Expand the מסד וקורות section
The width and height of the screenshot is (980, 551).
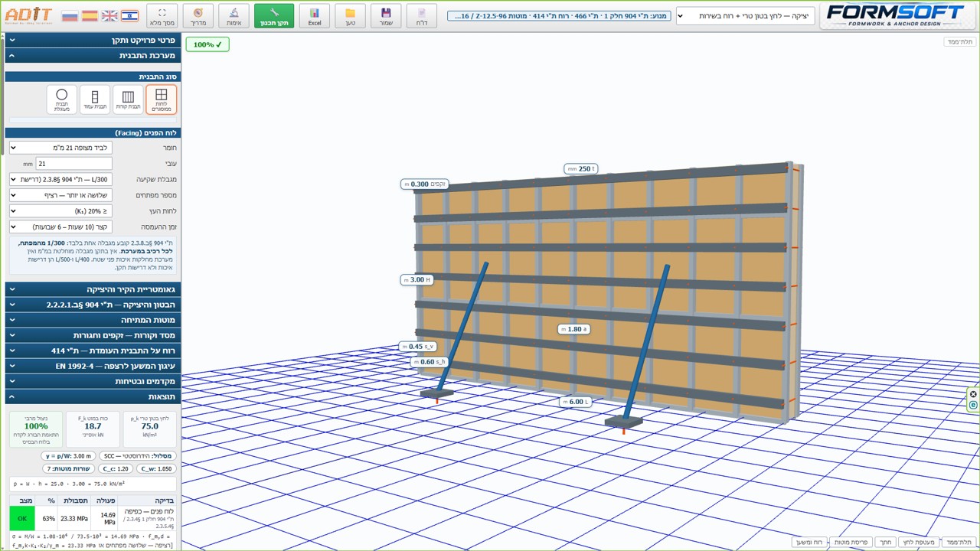93,335
